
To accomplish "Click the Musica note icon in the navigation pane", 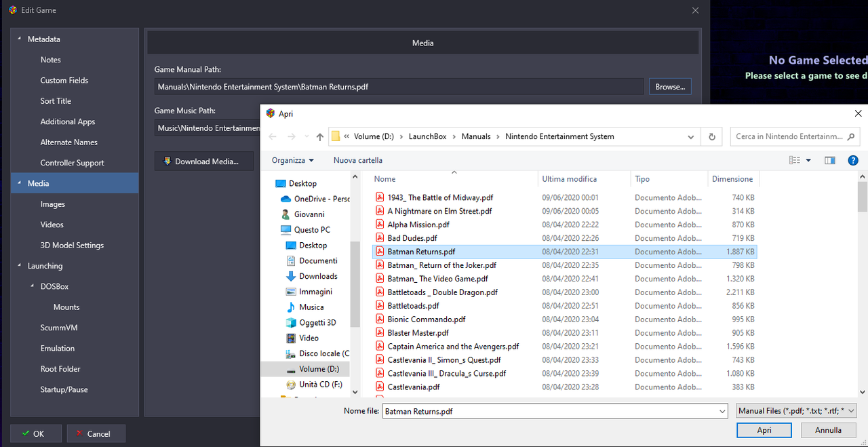I will point(291,307).
